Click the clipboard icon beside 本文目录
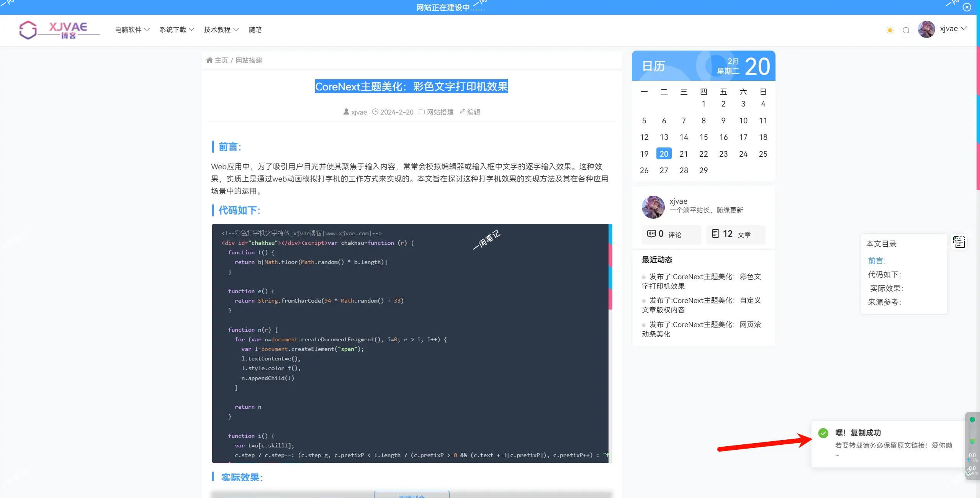This screenshot has width=980, height=498. [959, 242]
